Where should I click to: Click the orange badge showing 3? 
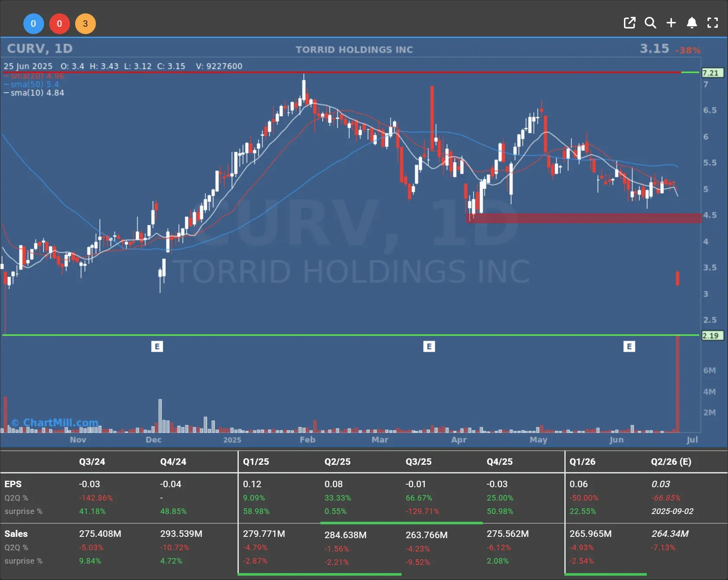85,24
